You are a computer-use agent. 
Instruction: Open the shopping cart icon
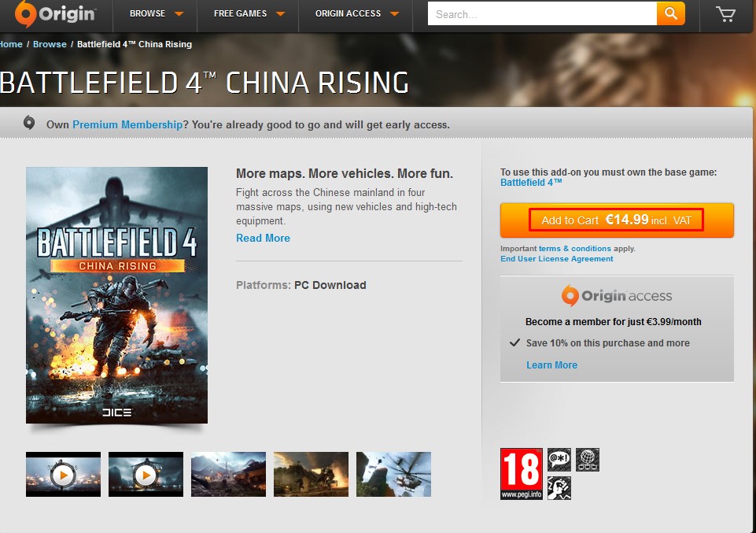click(725, 14)
